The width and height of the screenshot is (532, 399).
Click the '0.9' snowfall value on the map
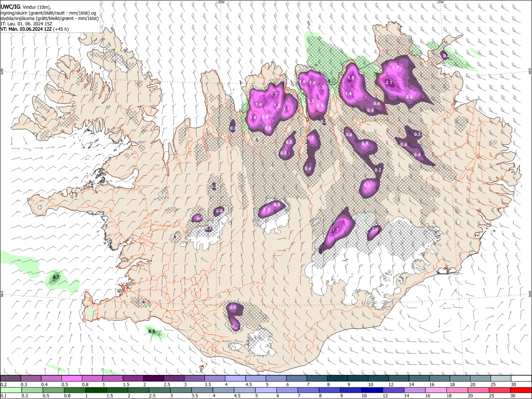[320, 106]
